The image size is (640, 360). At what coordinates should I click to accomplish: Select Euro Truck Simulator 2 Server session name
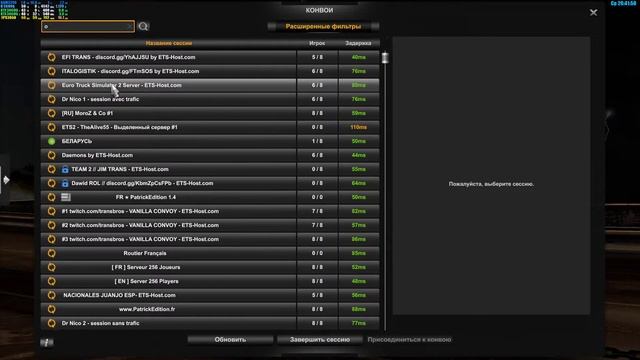click(x=122, y=85)
